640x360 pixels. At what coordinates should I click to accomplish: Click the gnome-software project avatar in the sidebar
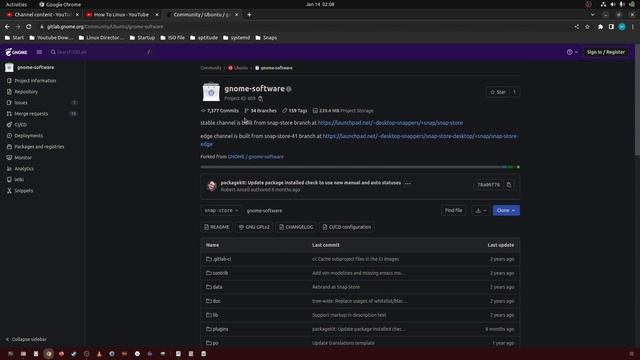tap(9, 67)
